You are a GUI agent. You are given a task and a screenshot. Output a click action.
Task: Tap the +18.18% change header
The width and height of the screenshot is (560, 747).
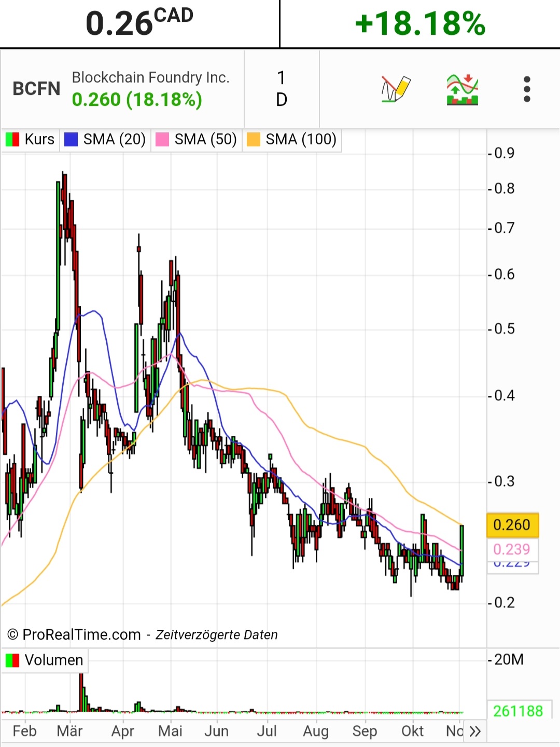pyautogui.click(x=420, y=24)
